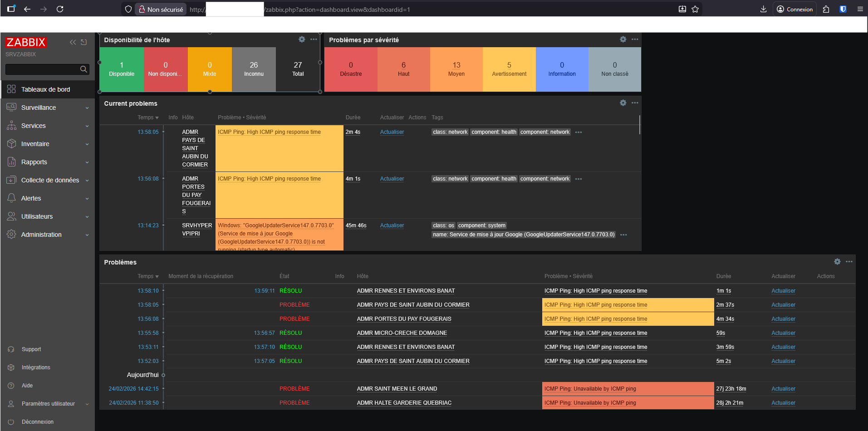This screenshot has width=868, height=431.
Task: Open the 24/02/2026 11:38:50 problem time
Action: [x=134, y=403]
